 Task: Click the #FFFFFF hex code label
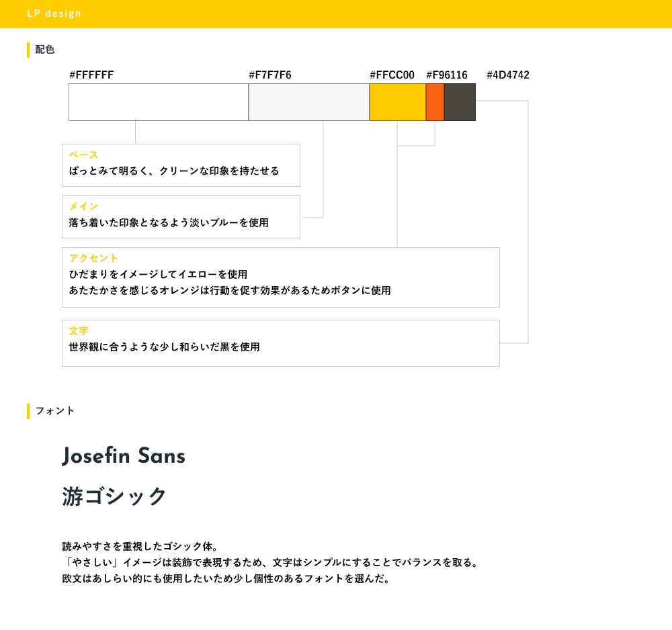(91, 75)
